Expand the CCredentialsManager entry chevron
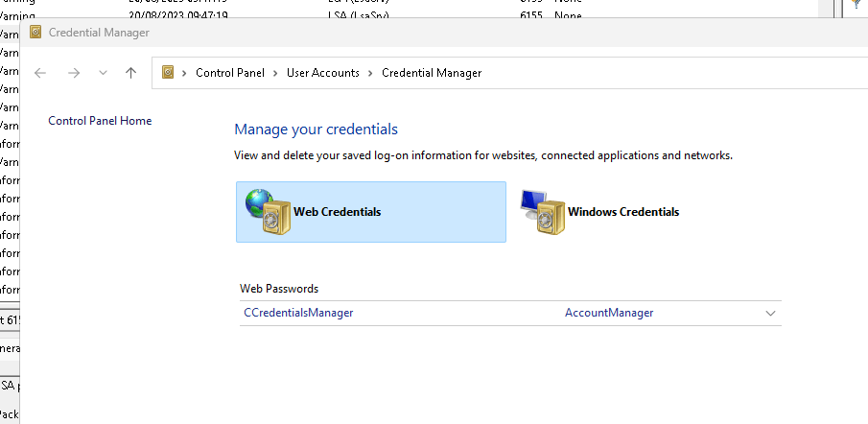 click(x=770, y=314)
